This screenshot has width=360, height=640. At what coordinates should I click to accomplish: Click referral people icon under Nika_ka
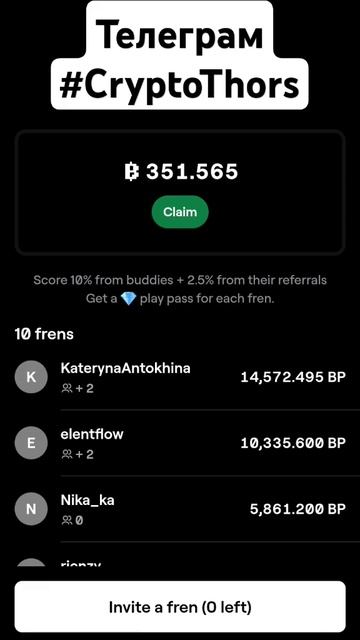(x=67, y=520)
